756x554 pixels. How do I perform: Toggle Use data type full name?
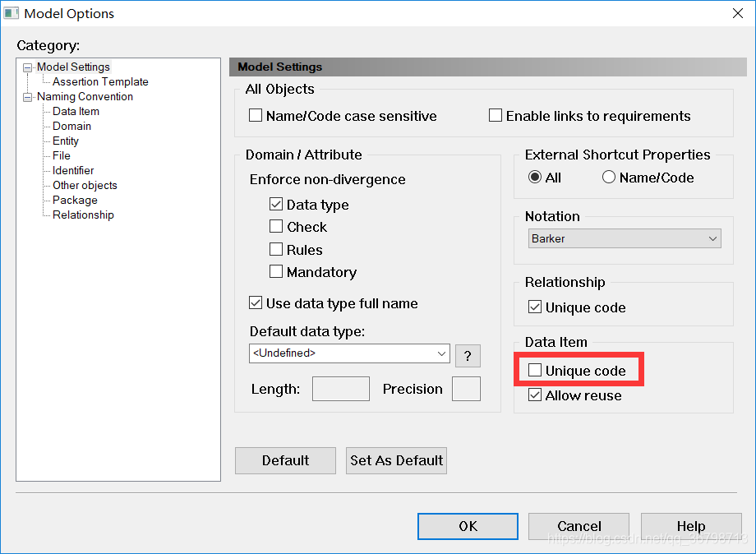pyautogui.click(x=256, y=303)
